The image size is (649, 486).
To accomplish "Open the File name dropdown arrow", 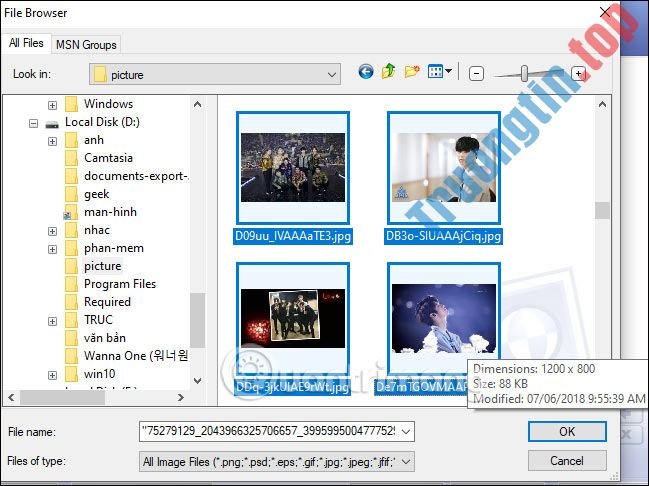I will coord(406,432).
